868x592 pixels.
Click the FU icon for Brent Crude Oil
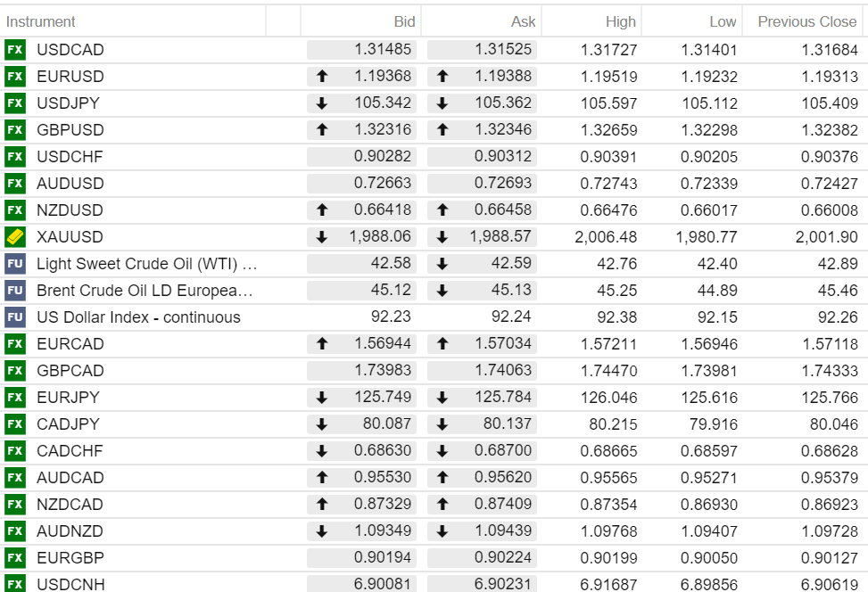15,291
